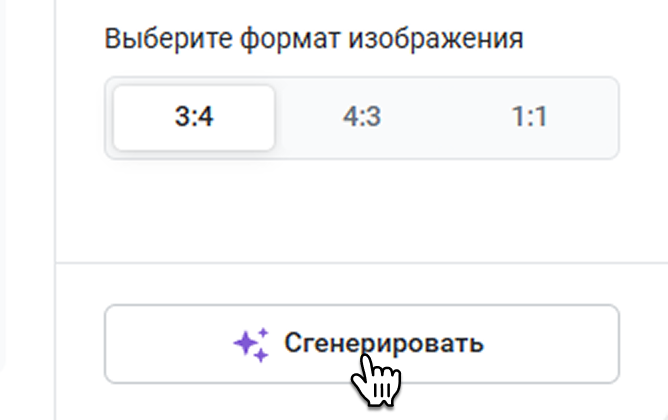Click the purple sparkle icon on Сгенерировать
This screenshot has height=420, width=668.
coord(251,344)
